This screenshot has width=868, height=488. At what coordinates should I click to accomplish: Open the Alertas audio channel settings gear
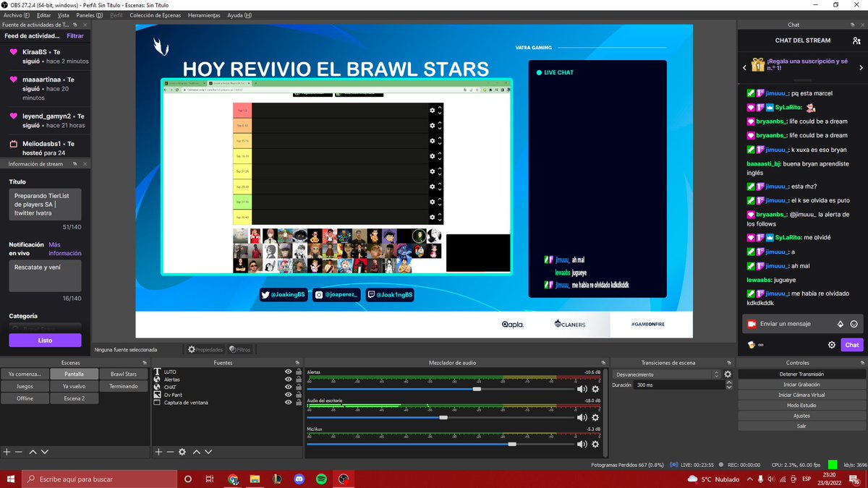pyautogui.click(x=595, y=389)
